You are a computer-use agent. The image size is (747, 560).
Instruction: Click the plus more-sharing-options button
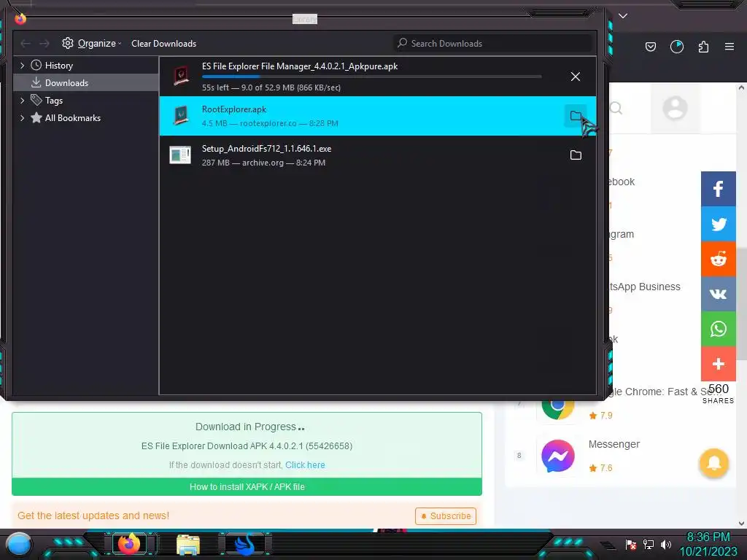click(x=719, y=364)
